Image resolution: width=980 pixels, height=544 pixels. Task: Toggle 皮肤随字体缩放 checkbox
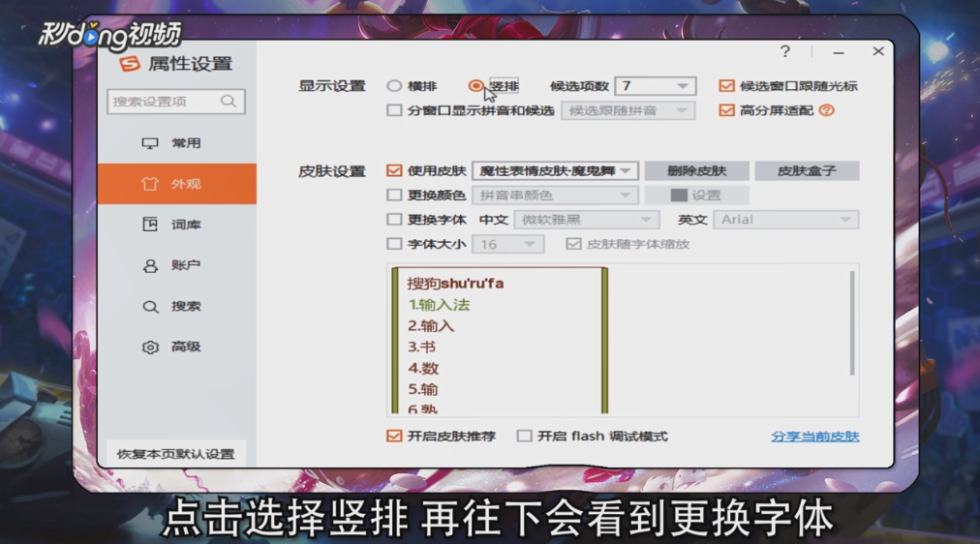click(x=573, y=244)
